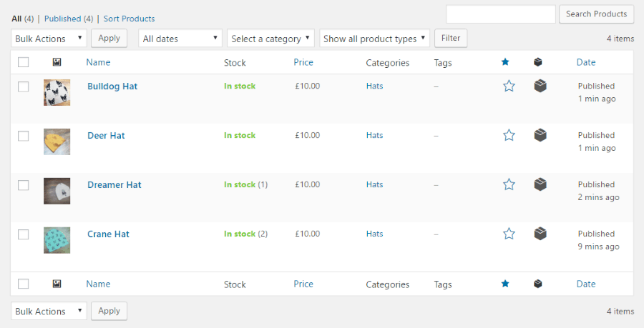Open Hats category for Deer Hat
Viewport: 644px width, 328px height.
374,135
